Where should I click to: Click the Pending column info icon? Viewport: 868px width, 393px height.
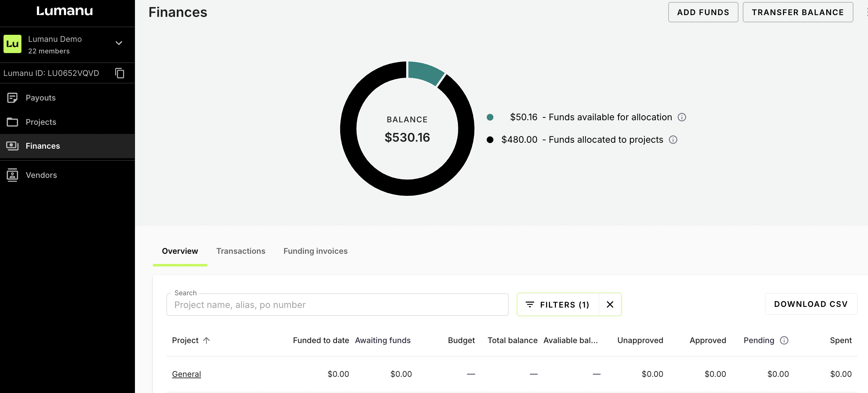click(x=784, y=340)
